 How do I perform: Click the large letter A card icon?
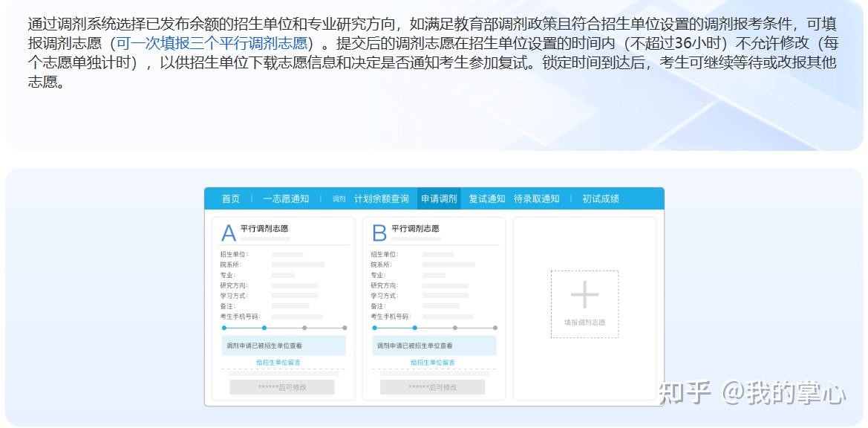point(228,233)
